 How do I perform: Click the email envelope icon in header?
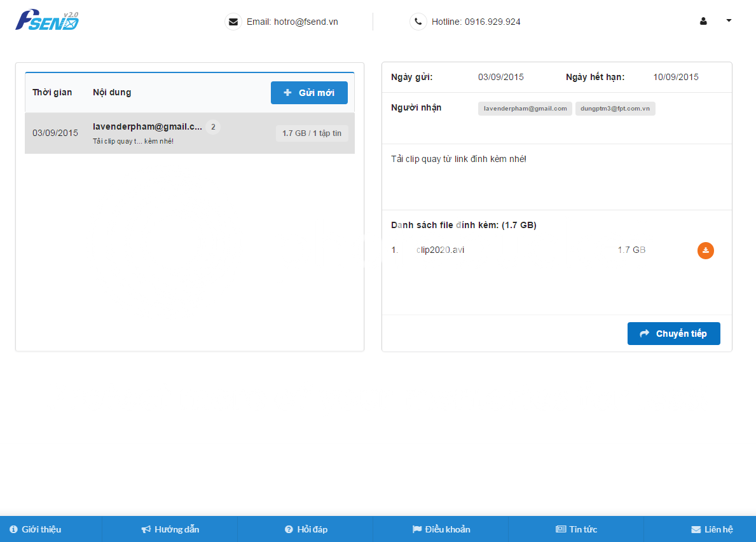[233, 22]
